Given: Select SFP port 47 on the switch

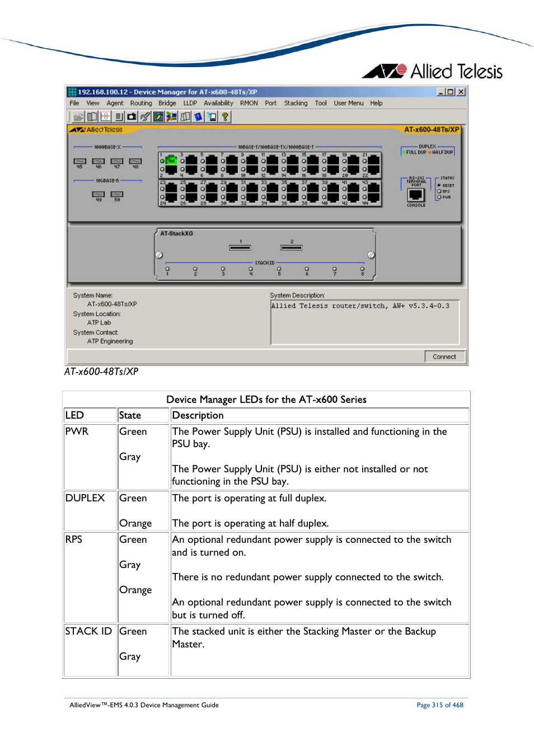Looking at the screenshot, I should (117, 161).
